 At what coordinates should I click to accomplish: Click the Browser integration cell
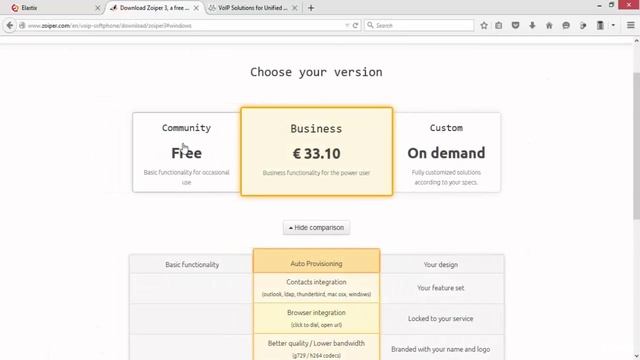coord(316,318)
